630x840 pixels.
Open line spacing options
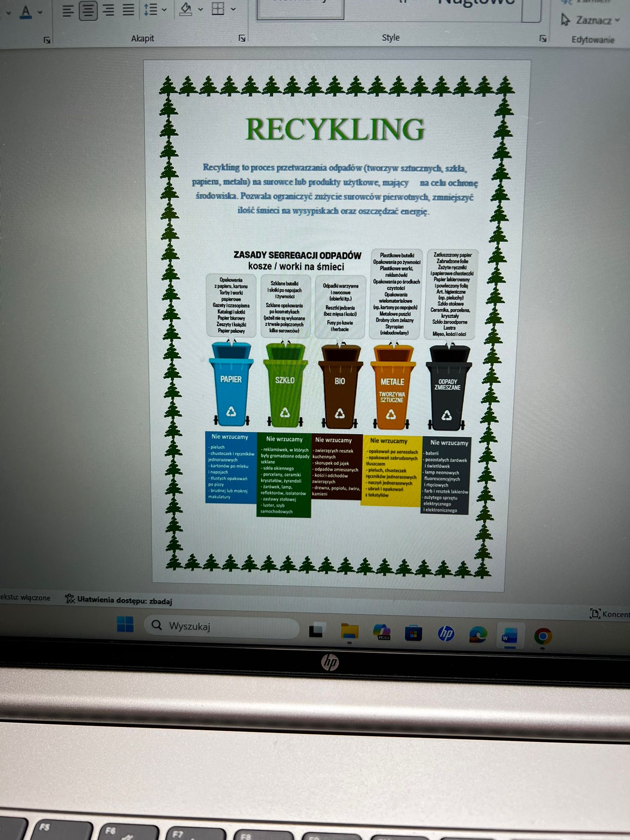tap(155, 9)
